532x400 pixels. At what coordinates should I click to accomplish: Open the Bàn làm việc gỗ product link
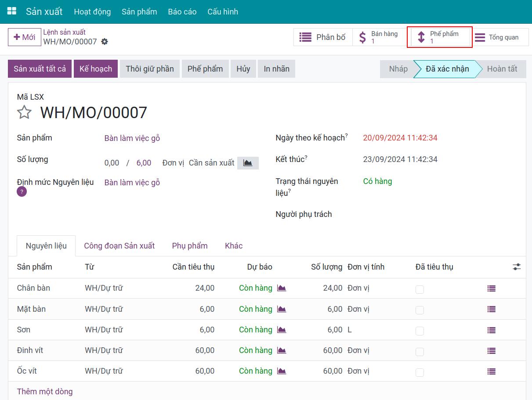click(x=132, y=138)
